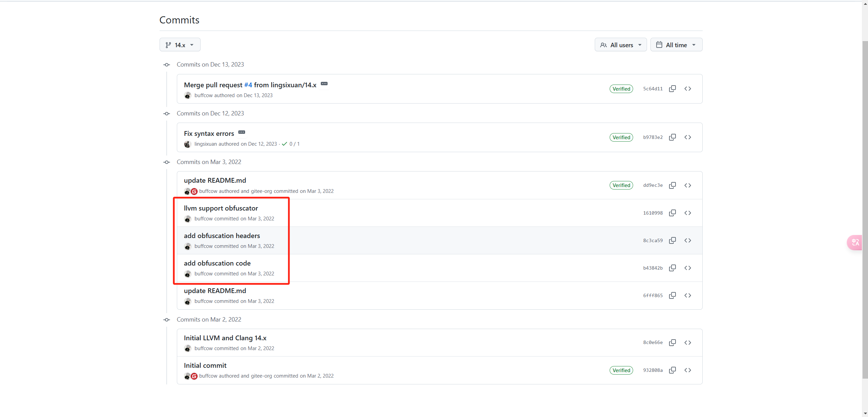
Task: Click the translate floating icon
Action: point(855,242)
